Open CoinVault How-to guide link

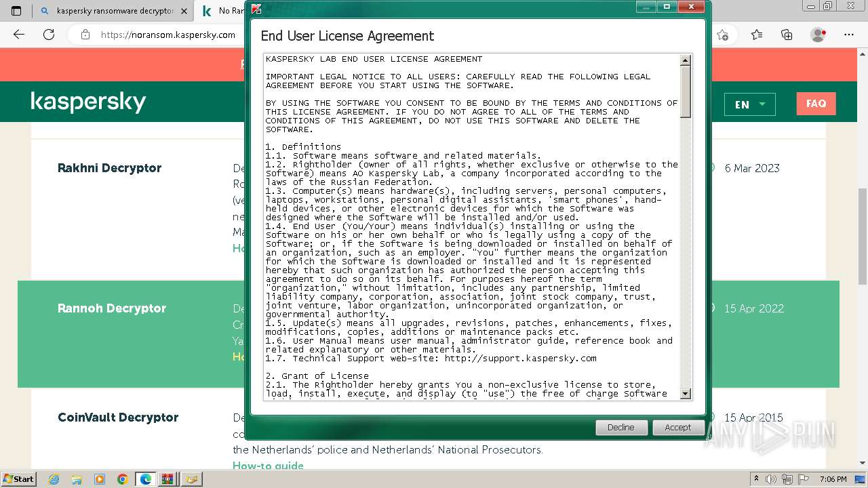click(x=268, y=466)
